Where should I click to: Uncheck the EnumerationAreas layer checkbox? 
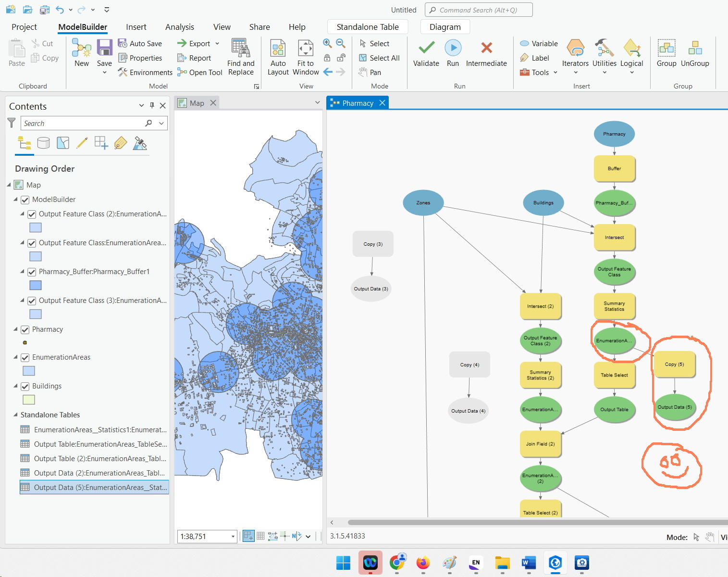(25, 357)
